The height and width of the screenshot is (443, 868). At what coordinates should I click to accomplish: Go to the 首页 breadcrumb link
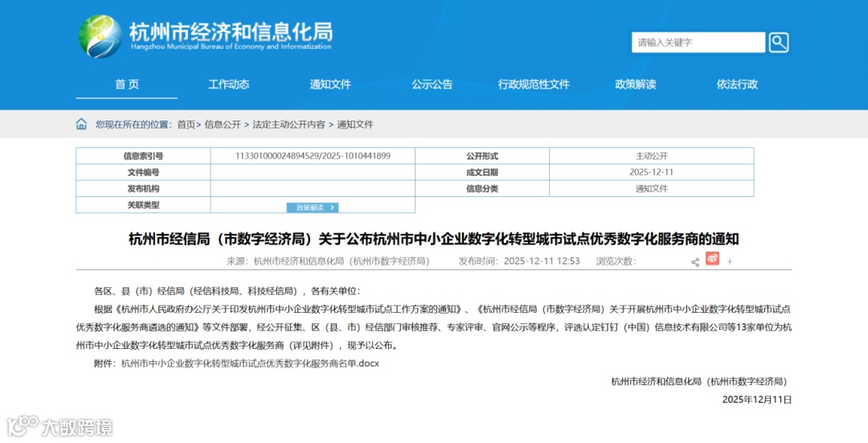pyautogui.click(x=186, y=125)
